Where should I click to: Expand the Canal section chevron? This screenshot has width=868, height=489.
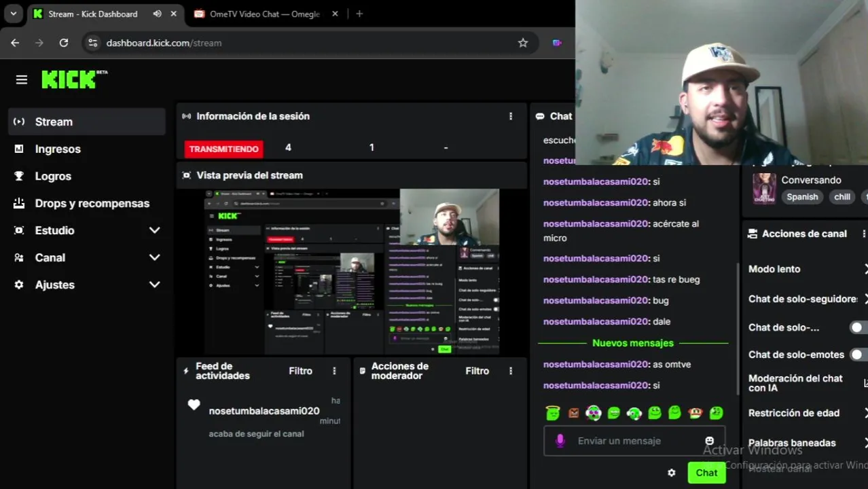(155, 257)
